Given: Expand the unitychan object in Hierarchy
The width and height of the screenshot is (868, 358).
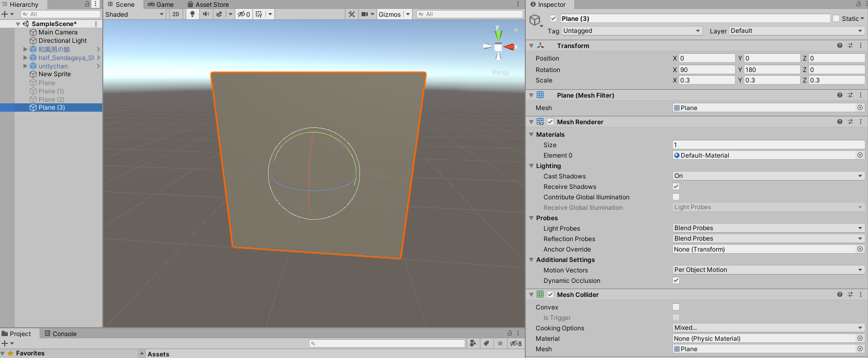Looking at the screenshot, I should coord(25,66).
